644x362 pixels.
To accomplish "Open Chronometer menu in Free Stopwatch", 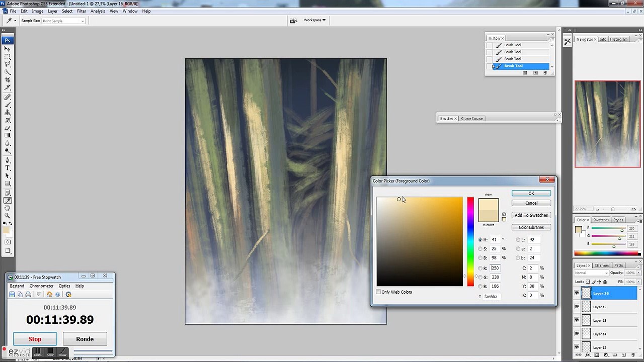I will (41, 286).
